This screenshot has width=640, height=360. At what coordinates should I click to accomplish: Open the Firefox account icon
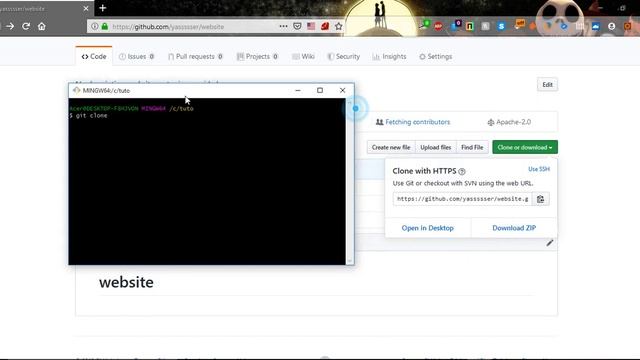coord(611,27)
